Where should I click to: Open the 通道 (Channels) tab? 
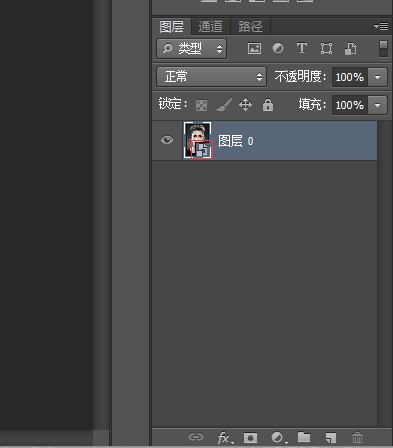(x=210, y=27)
